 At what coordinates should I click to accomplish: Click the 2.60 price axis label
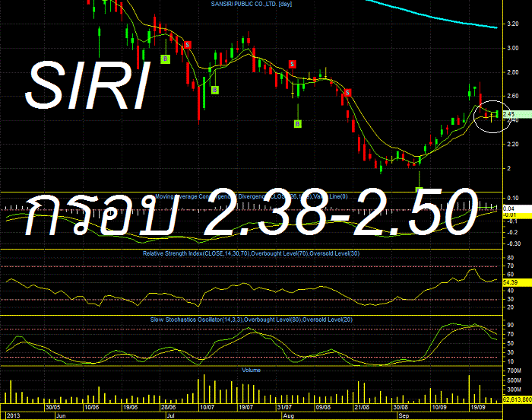click(x=513, y=96)
